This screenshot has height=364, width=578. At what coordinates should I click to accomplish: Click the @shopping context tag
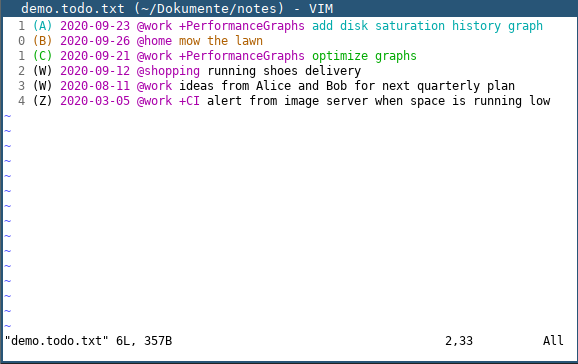[x=168, y=71]
